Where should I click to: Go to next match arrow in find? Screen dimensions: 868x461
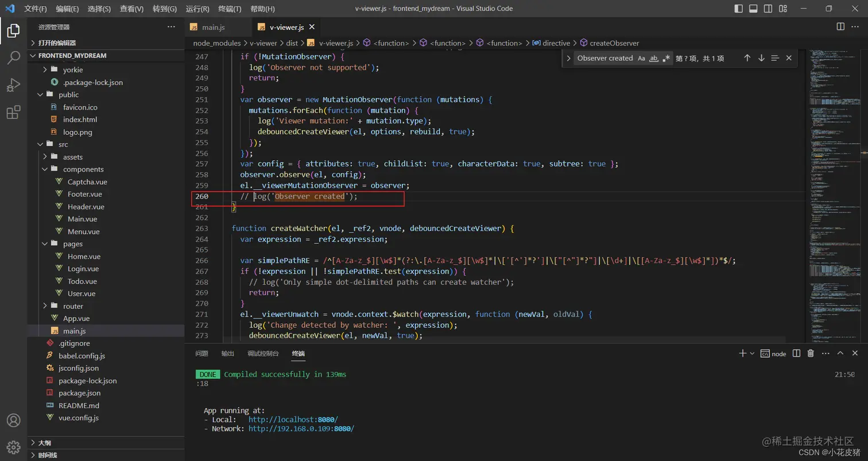pyautogui.click(x=761, y=58)
